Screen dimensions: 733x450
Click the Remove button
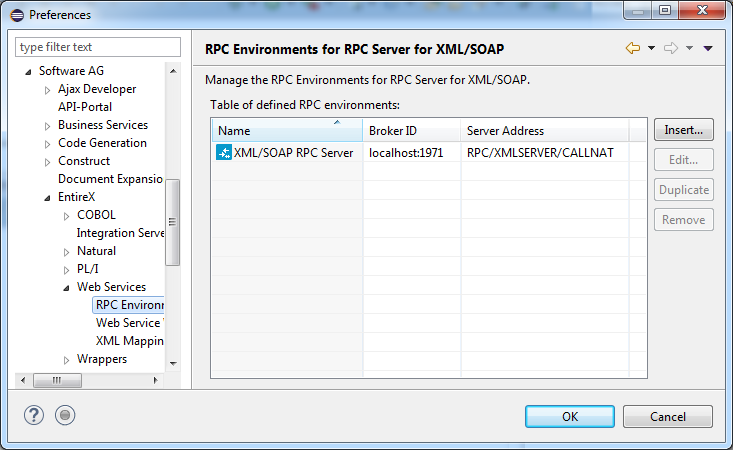[x=683, y=220]
